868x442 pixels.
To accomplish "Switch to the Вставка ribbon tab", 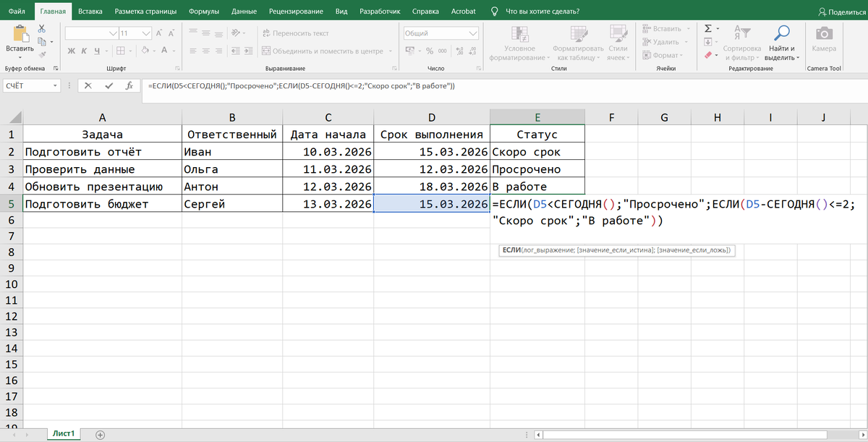I will 90,12.
